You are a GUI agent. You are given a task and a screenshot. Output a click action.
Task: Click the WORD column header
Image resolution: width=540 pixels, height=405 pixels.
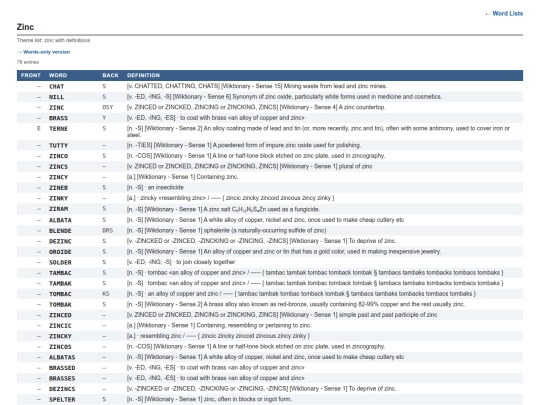[x=58, y=75]
